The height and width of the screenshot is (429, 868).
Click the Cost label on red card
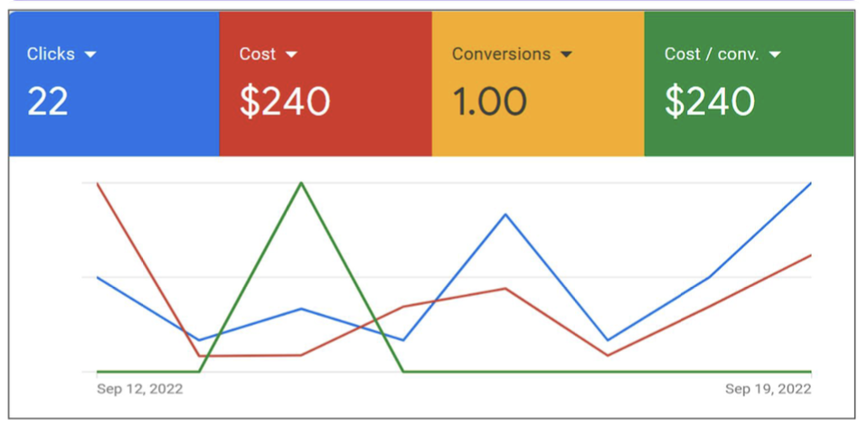(257, 54)
